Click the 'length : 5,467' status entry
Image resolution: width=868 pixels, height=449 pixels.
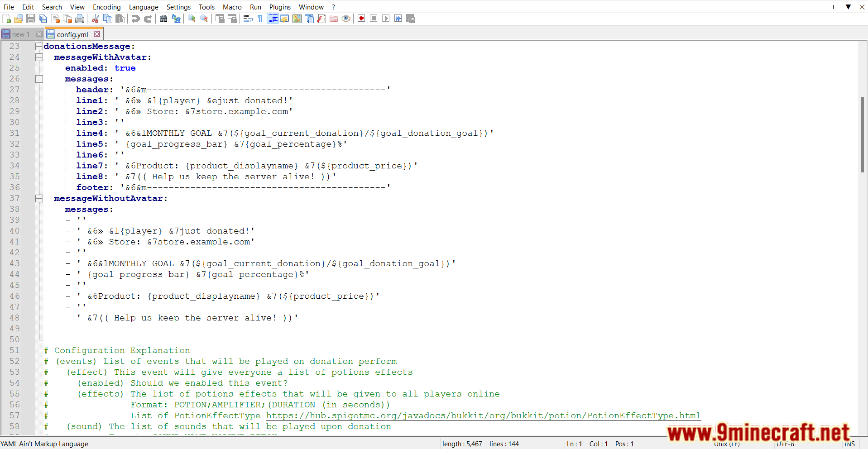(x=462, y=444)
